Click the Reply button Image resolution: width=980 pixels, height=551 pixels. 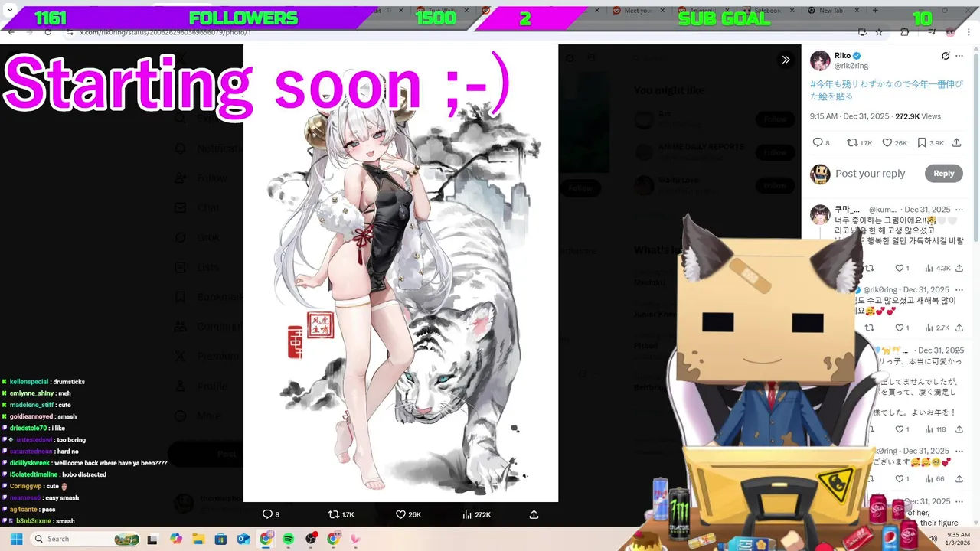943,174
